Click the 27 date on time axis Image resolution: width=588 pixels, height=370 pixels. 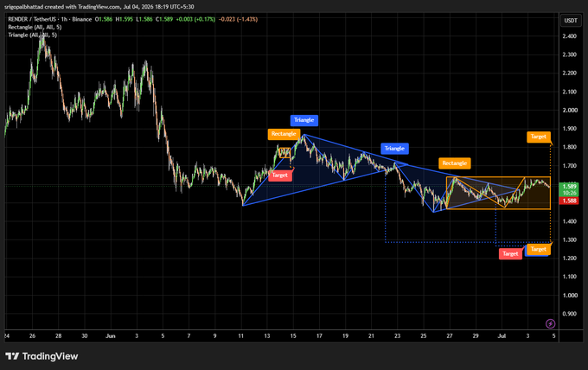click(450, 336)
